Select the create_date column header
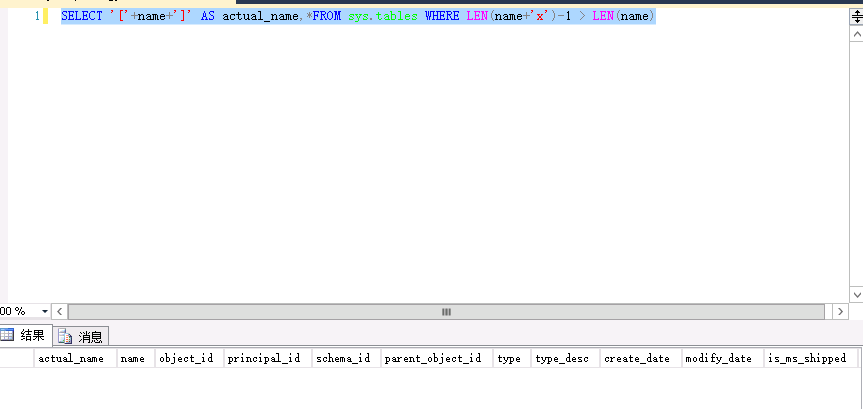Image resolution: width=864 pixels, height=410 pixels. (x=641, y=359)
